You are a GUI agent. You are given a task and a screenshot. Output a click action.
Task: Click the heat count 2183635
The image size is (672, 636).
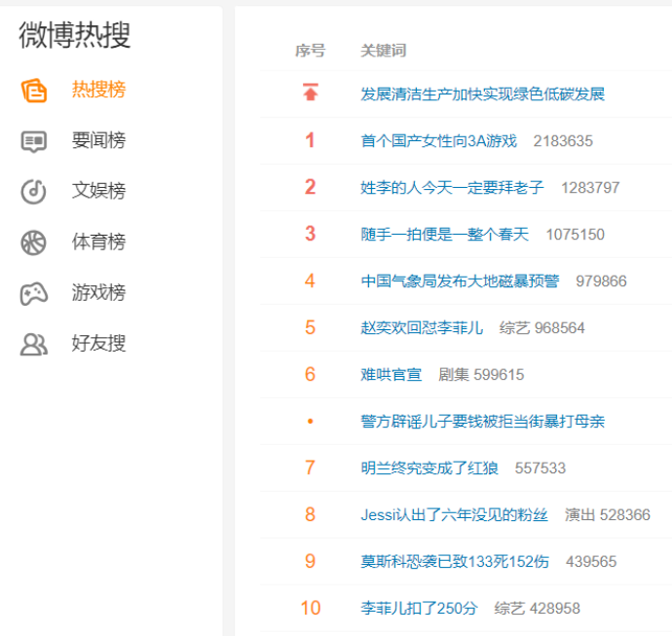pos(563,141)
